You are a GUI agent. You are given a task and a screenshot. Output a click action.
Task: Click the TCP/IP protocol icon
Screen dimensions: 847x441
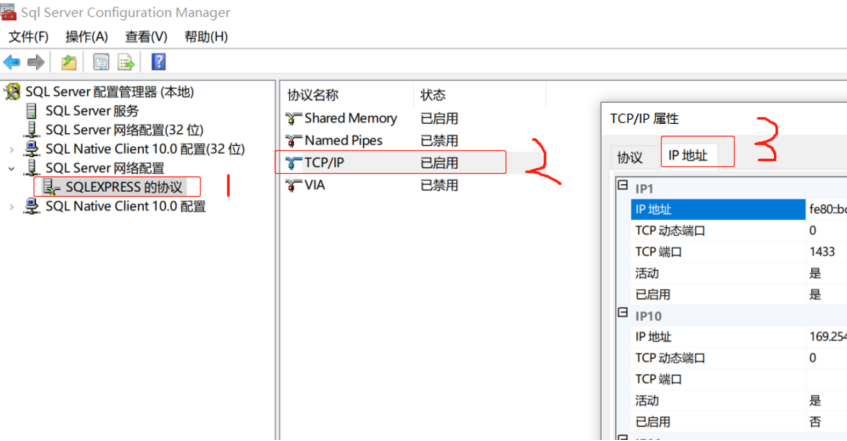tap(293, 163)
